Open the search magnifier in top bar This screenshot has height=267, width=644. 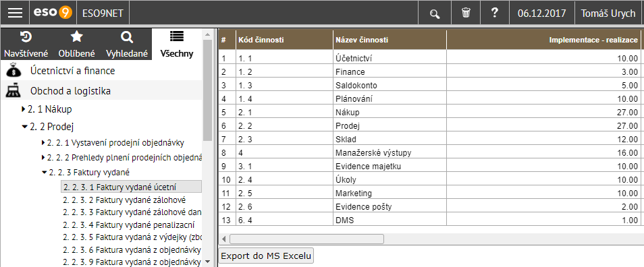[435, 13]
